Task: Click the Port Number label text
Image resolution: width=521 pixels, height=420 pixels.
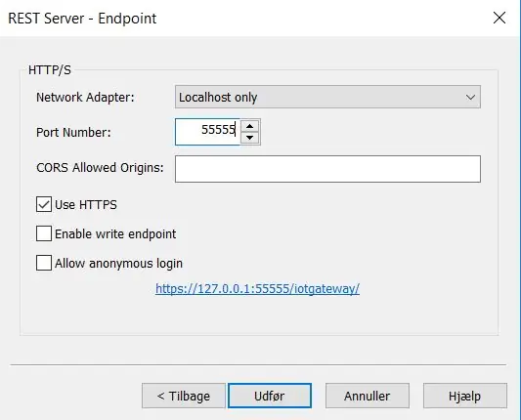Action: tap(73, 132)
